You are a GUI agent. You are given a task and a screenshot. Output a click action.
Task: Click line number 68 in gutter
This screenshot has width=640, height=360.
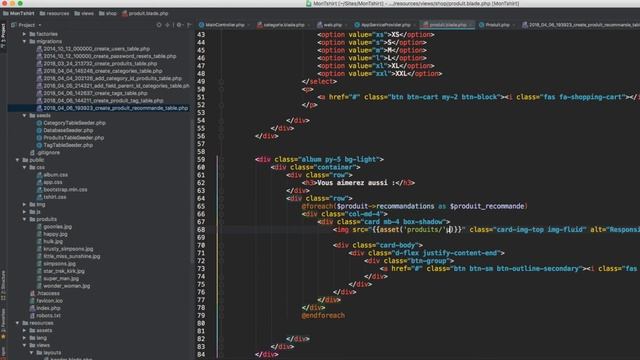(x=201, y=230)
